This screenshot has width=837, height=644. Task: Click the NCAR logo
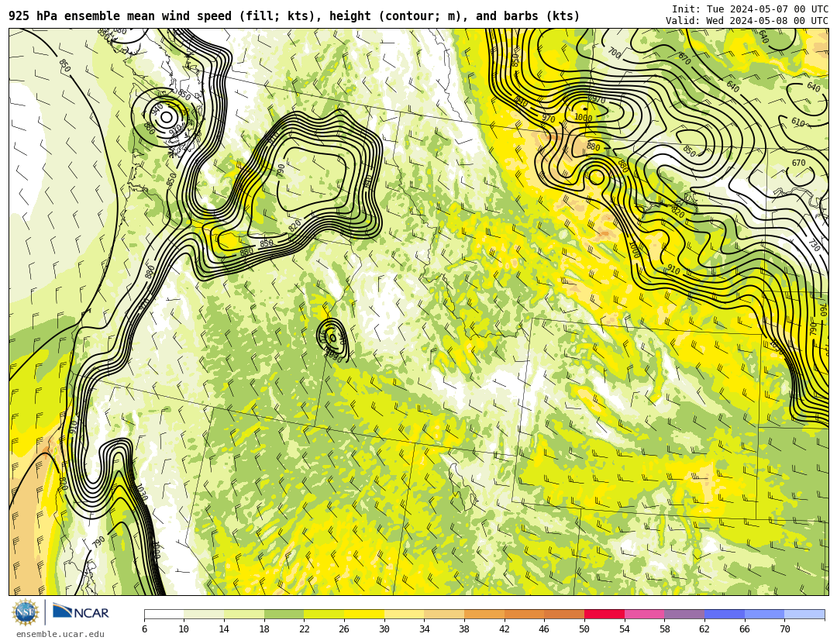coord(81,612)
